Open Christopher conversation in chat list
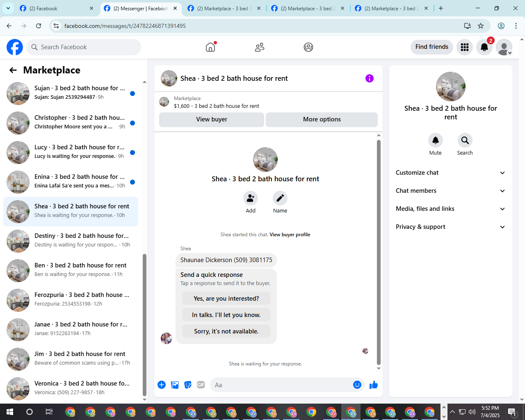The image size is (525, 420). [x=71, y=123]
